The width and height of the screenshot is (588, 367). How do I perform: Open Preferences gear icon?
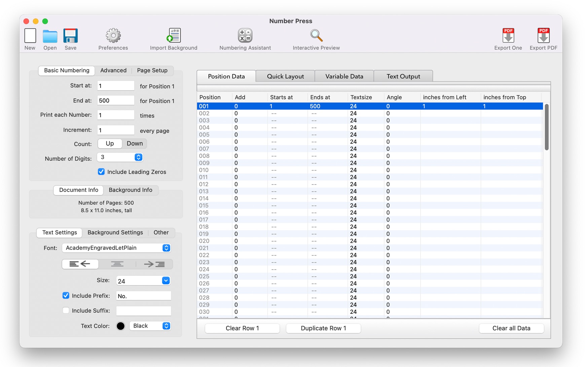tap(113, 39)
